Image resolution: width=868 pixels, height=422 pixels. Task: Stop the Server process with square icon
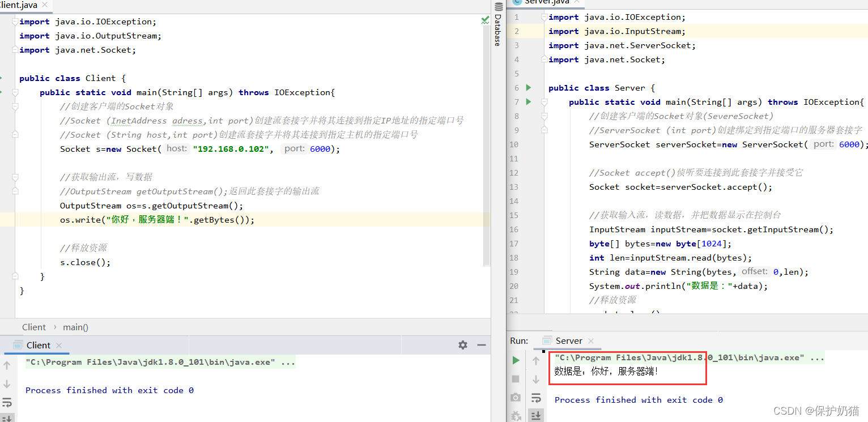pyautogui.click(x=516, y=378)
